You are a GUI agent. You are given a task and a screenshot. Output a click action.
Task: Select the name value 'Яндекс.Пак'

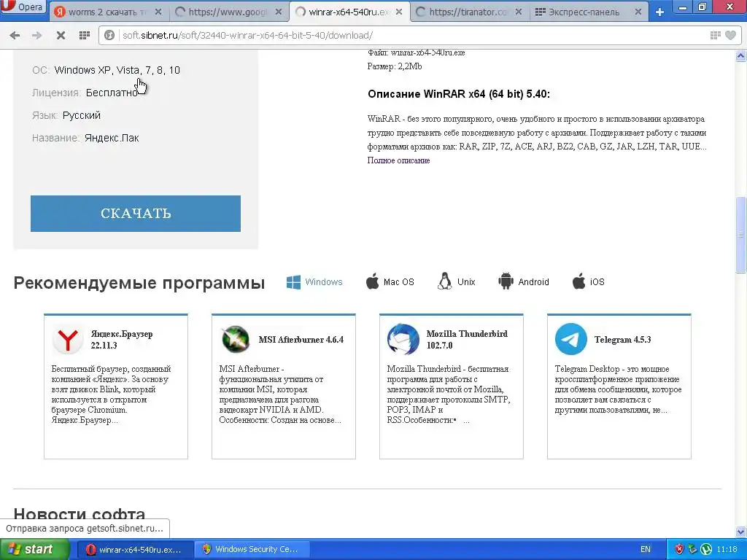[112, 138]
